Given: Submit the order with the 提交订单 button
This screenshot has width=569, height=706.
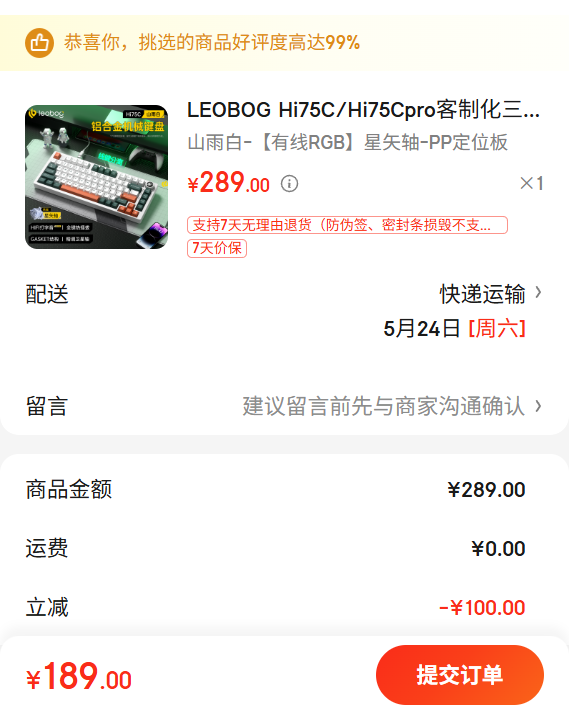Looking at the screenshot, I should (x=460, y=675).
